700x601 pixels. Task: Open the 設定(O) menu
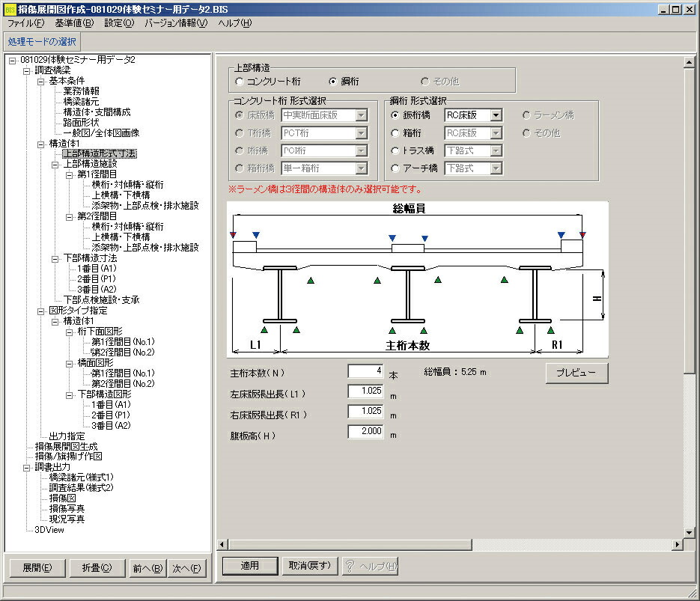[119, 23]
